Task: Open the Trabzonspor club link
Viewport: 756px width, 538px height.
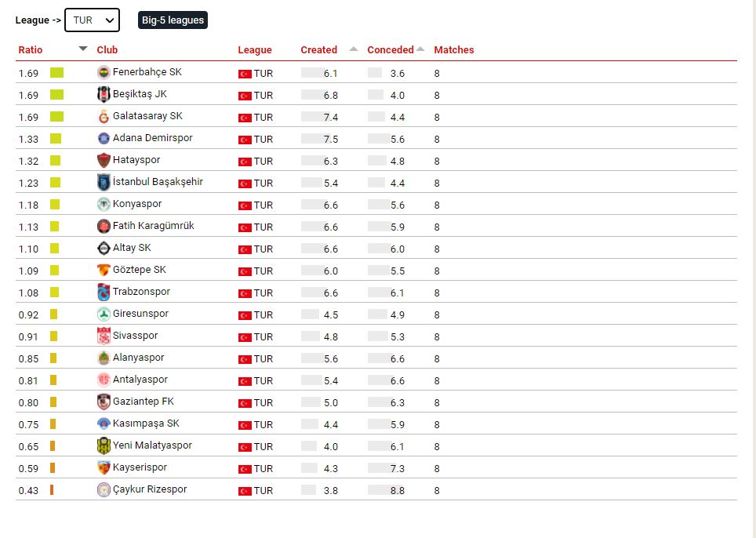Action: [141, 292]
